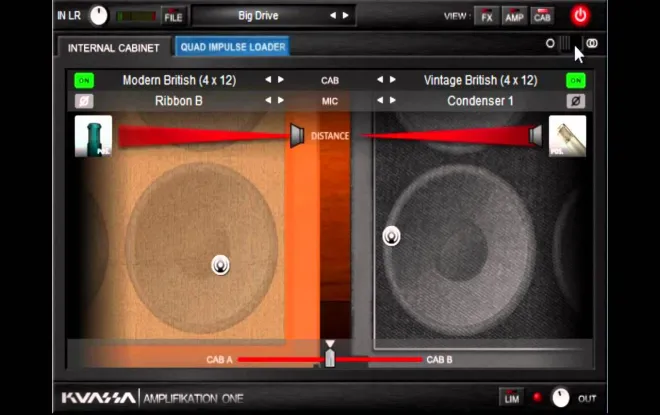The height and width of the screenshot is (415, 660).
Task: Select previous mic for Ribbon B
Action: [x=268, y=100]
